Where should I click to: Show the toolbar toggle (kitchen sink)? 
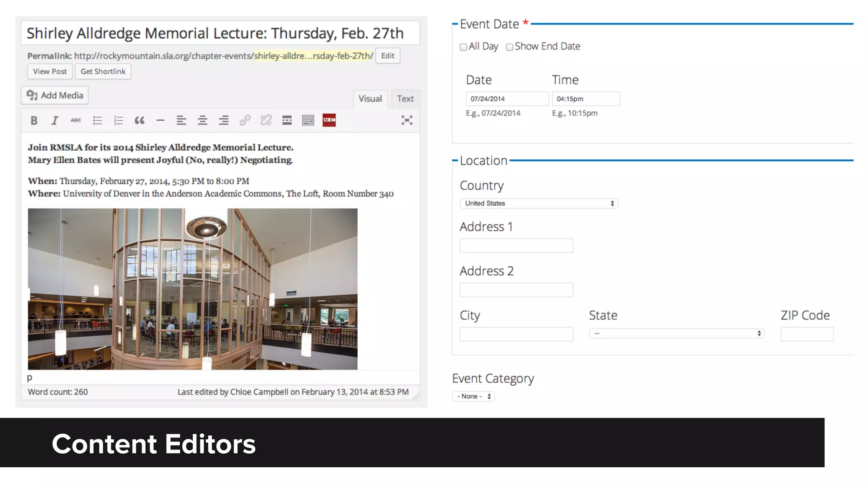coord(308,121)
